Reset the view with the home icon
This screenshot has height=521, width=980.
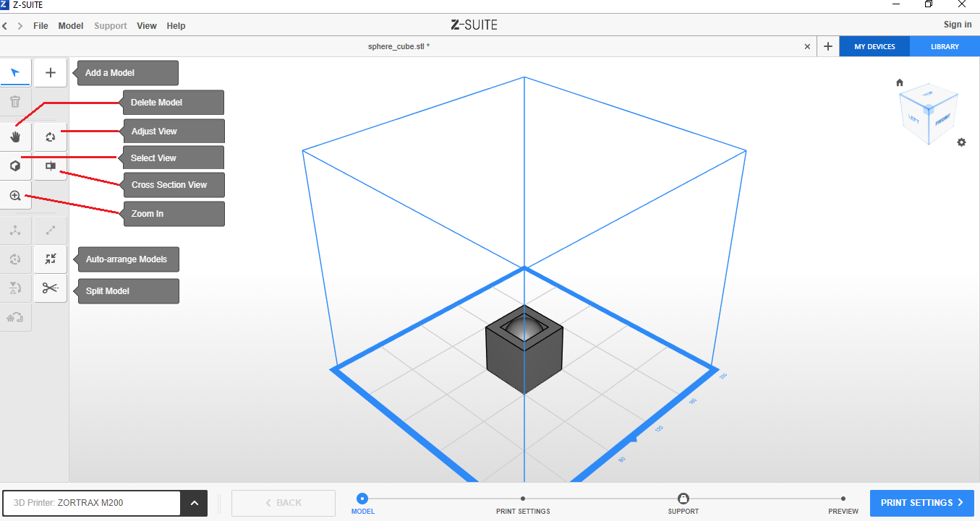click(x=900, y=82)
